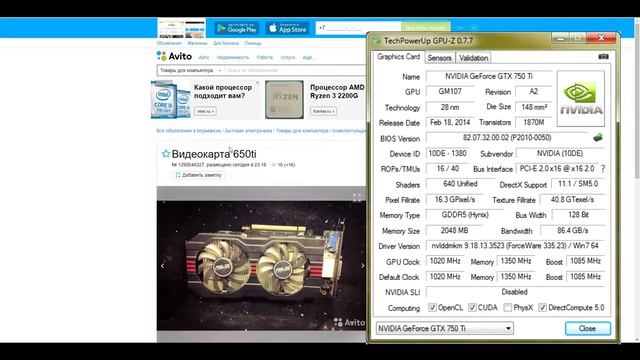Click the Release Date Feb 18, 2014 value
This screenshot has height=360, width=640.
pos(450,122)
